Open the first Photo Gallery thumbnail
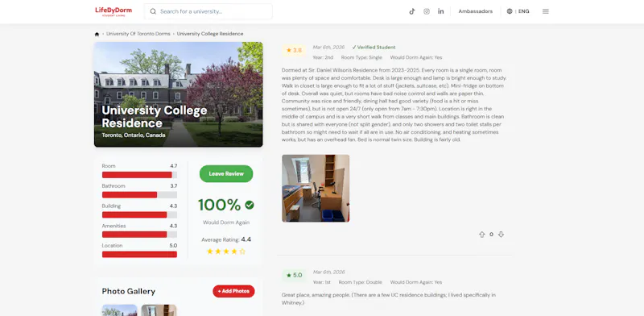Screen dimensions: 644x316 [119, 310]
